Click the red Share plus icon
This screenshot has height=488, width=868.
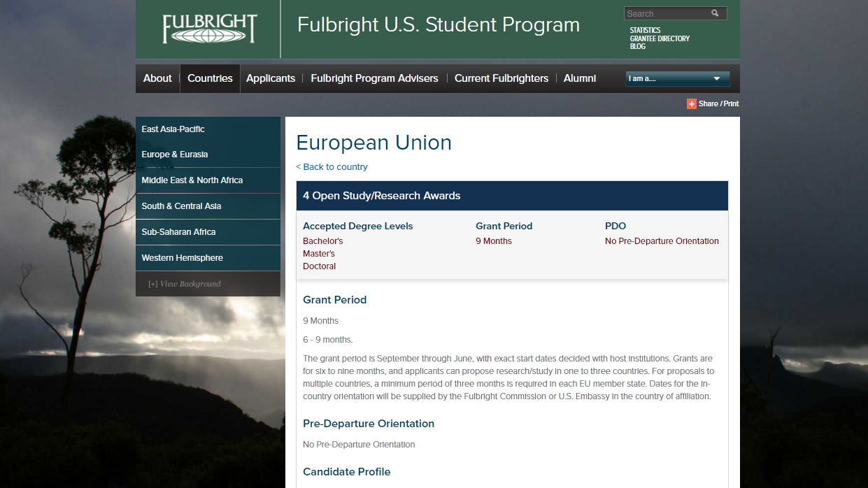pyautogui.click(x=691, y=103)
